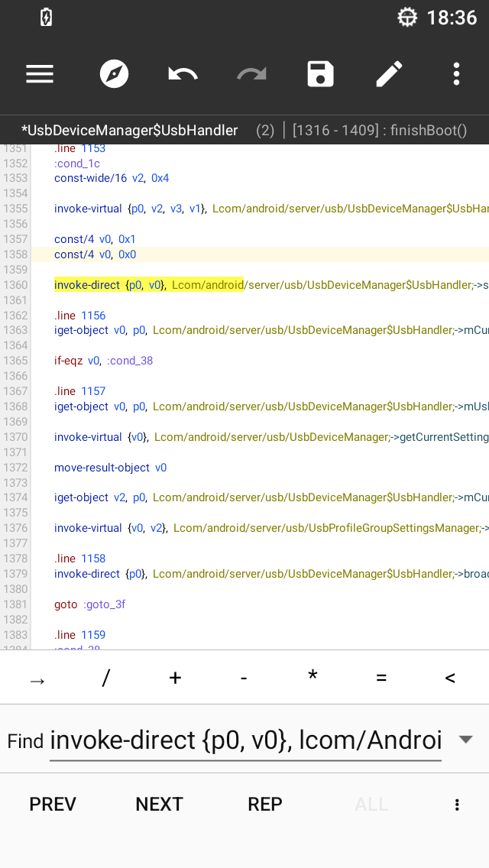Insert plus symbol key
The image size is (489, 868).
(175, 678)
